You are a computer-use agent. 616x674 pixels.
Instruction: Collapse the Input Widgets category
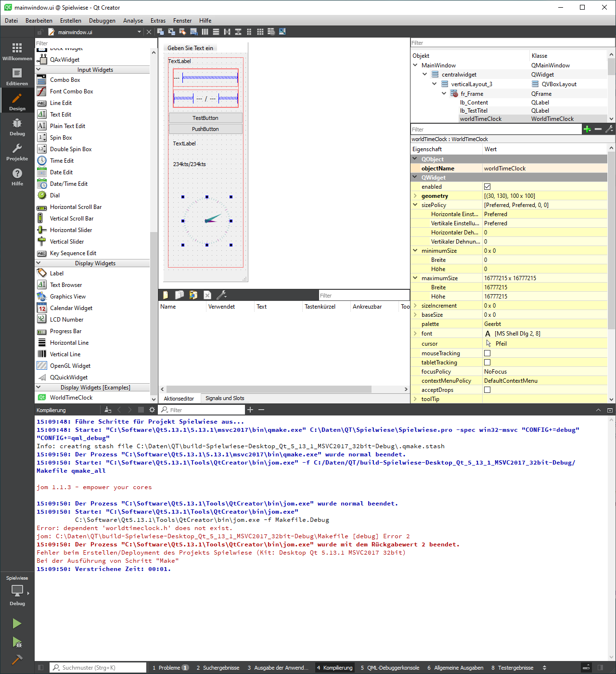[38, 69]
